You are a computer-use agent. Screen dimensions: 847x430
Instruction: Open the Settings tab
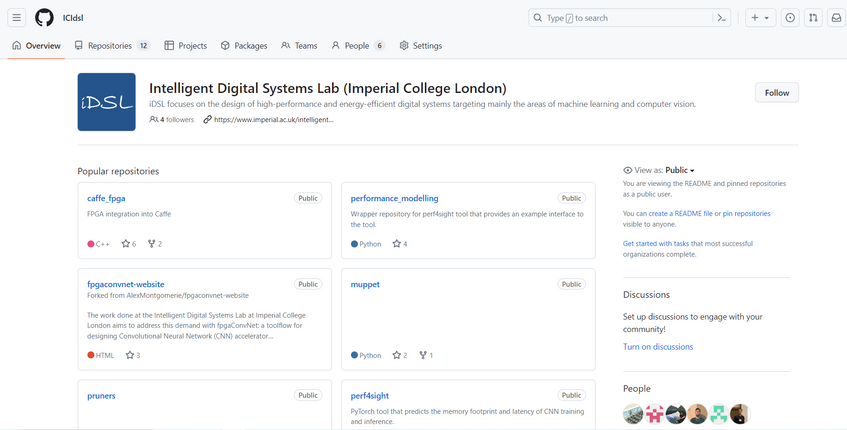tap(420, 46)
